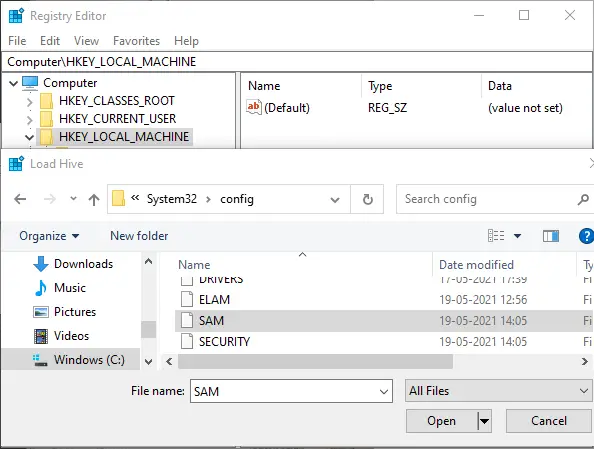Click the horizontal scrollbar right arrow

tap(585, 362)
